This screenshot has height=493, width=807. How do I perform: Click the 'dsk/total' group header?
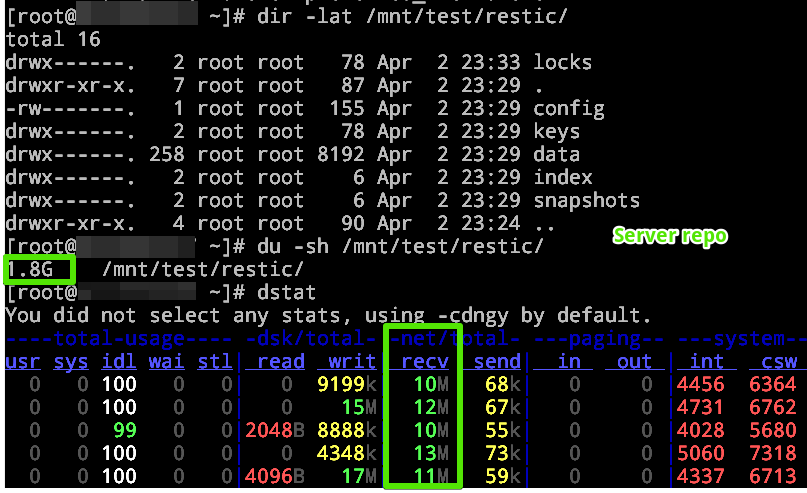click(312, 339)
